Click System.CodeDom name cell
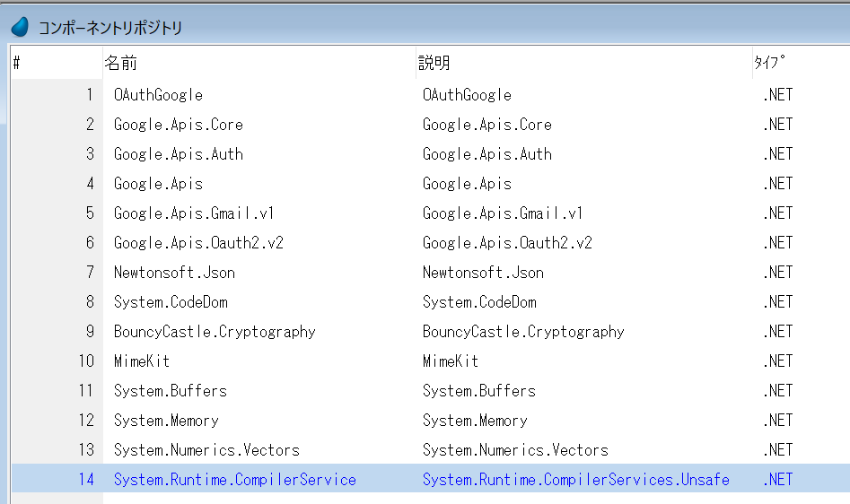Screen dimensions: 850x504 171,302
